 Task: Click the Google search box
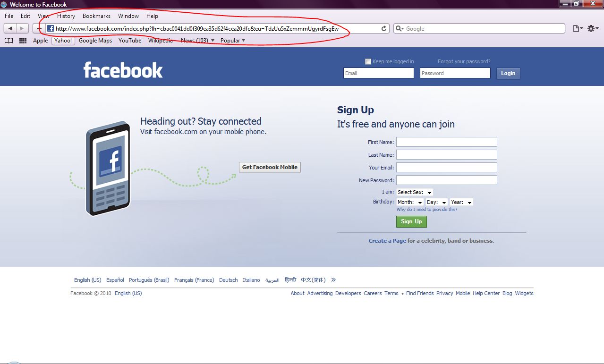479,29
